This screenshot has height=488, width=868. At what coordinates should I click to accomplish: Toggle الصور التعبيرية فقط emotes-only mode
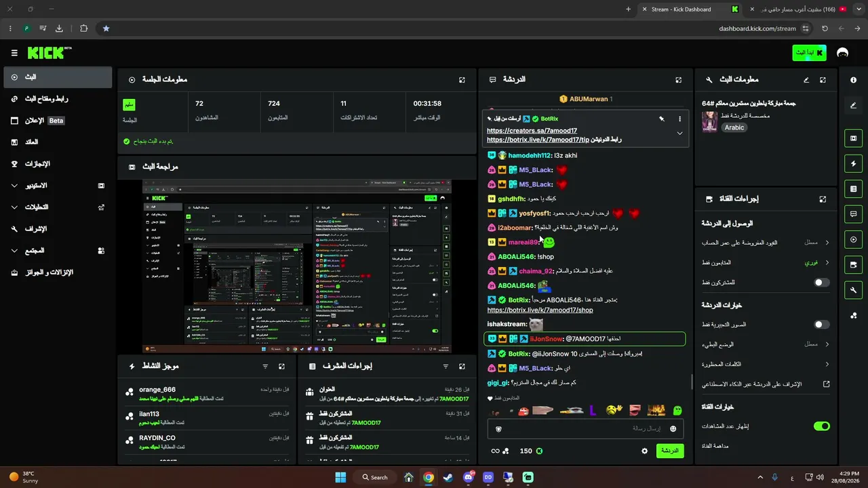(x=821, y=325)
